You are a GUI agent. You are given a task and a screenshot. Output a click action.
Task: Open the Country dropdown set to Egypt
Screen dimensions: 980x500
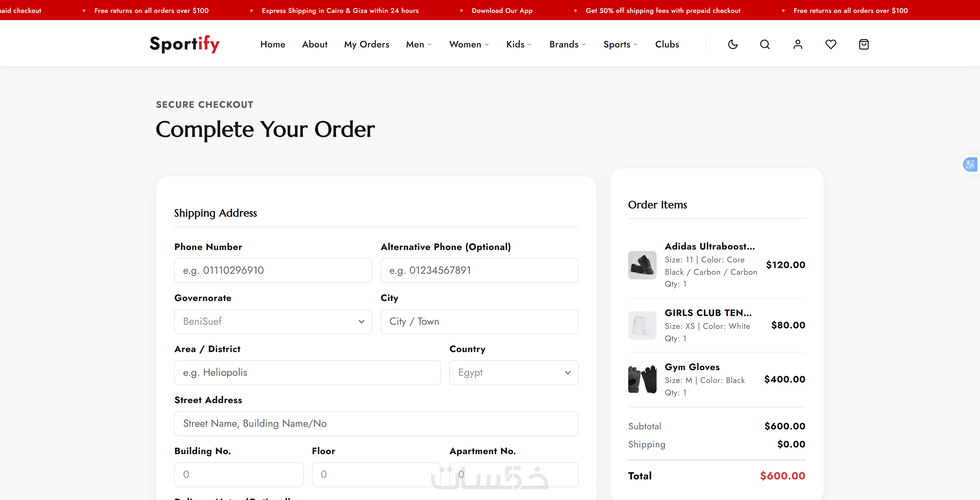pos(513,373)
